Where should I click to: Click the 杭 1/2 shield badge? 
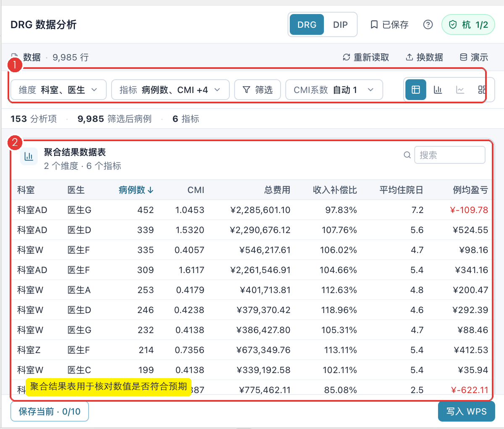pyautogui.click(x=468, y=25)
